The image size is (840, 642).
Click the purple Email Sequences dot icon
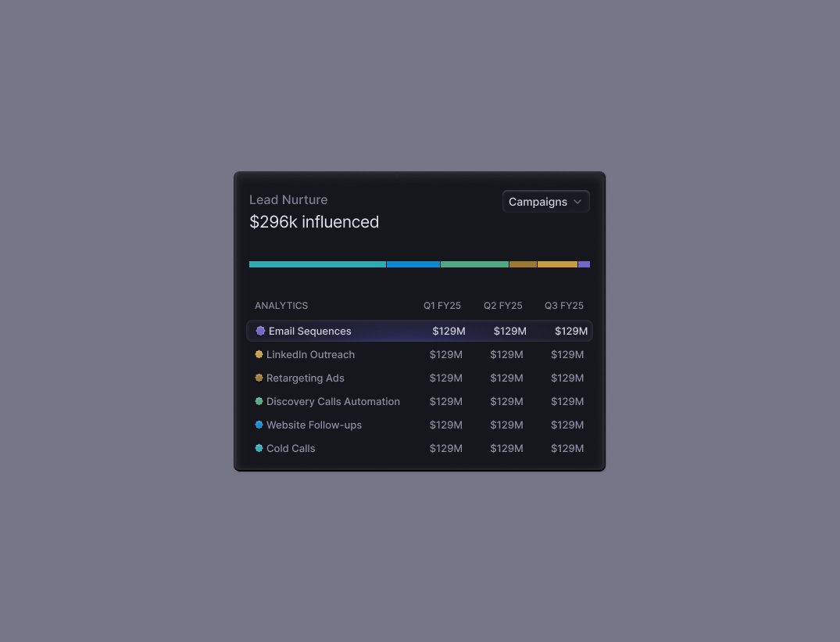(x=260, y=331)
